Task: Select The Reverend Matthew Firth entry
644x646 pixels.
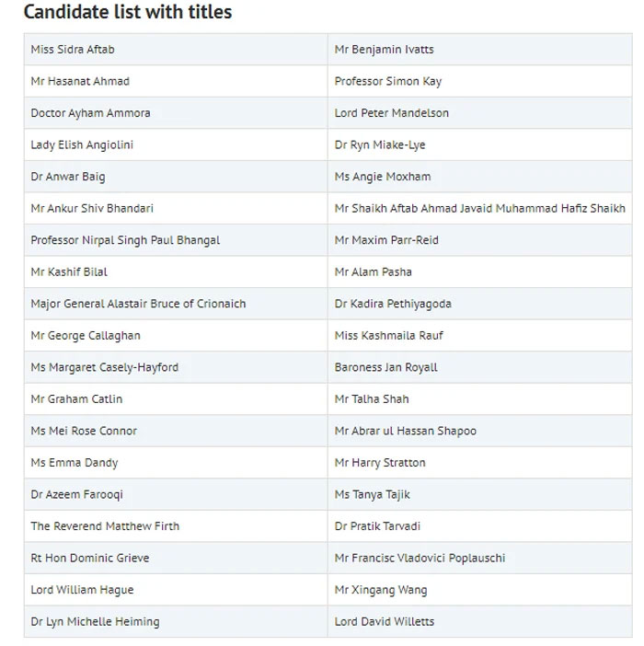Action: [105, 526]
